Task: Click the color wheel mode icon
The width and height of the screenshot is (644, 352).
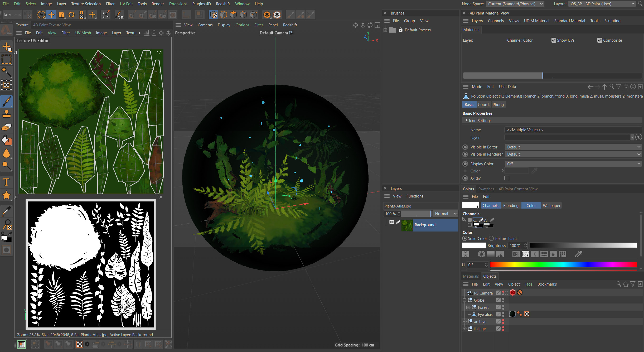Action: pyautogui.click(x=481, y=254)
